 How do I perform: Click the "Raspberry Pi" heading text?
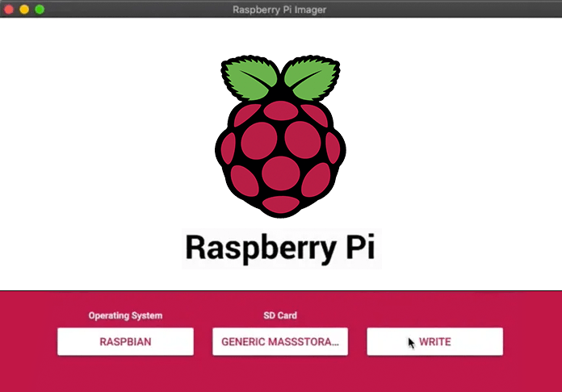(x=280, y=248)
